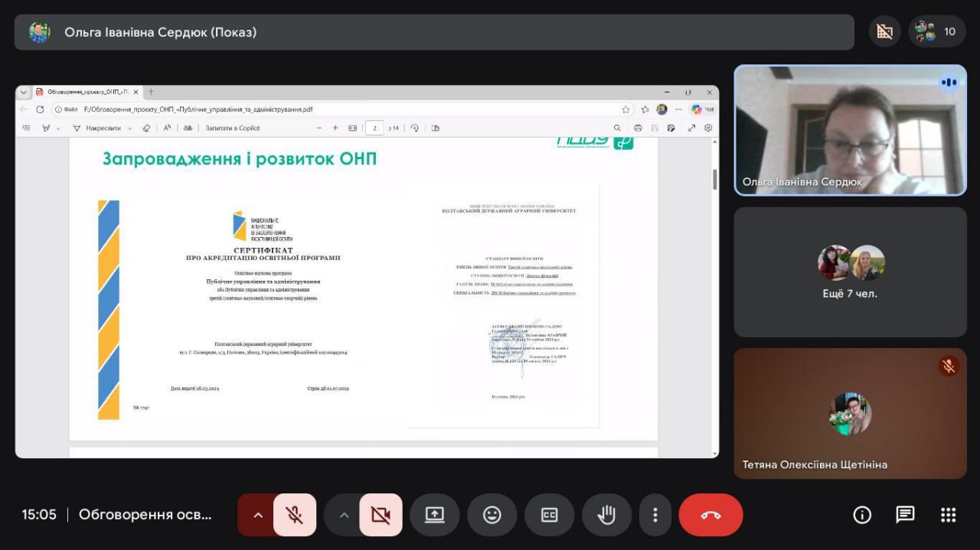Image resolution: width=980 pixels, height=550 pixels.
Task: Turn on the camera
Action: click(x=381, y=515)
